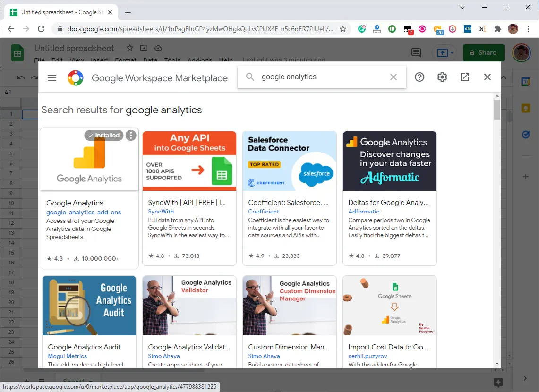Viewport: 539px width, 392px height.
Task: Open the Google account avatar in Sheets
Action: pos(522,52)
